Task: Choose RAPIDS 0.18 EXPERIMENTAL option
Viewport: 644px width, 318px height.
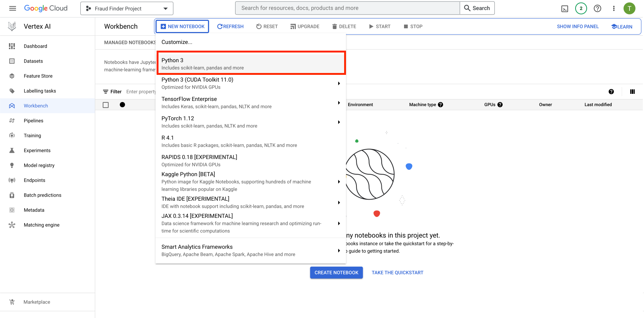Action: 251,161
